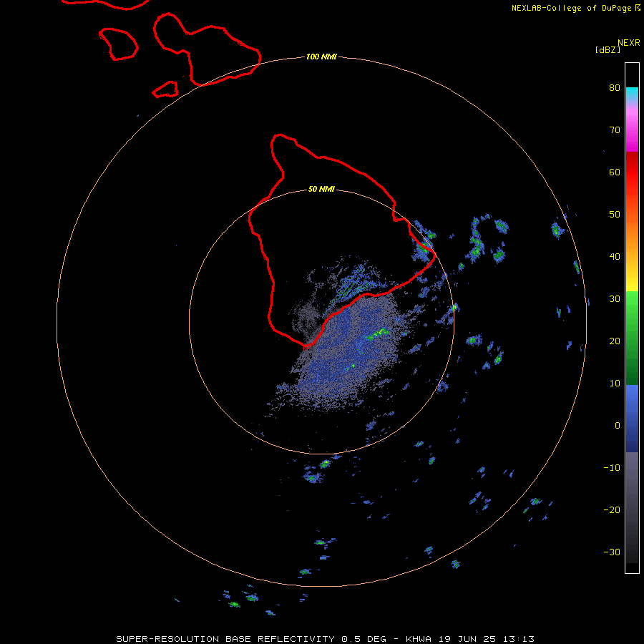
Task: Click the 20 value on dBZ scale
Action: tap(615, 341)
